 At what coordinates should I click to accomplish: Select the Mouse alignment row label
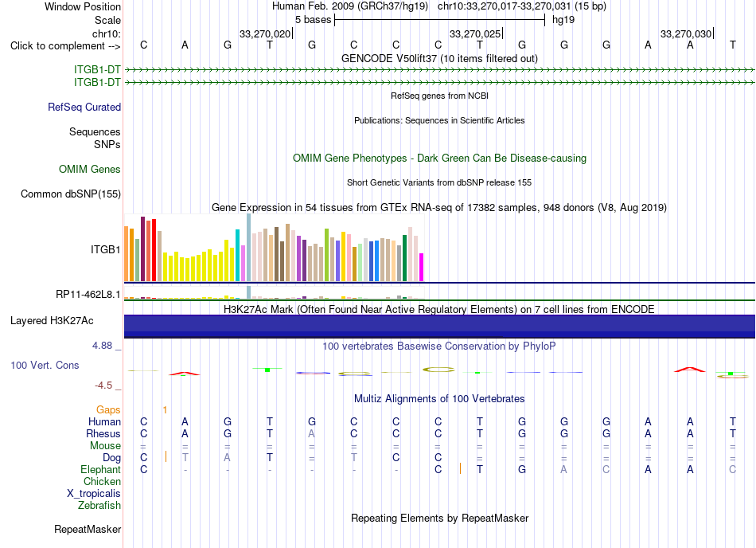click(105, 446)
